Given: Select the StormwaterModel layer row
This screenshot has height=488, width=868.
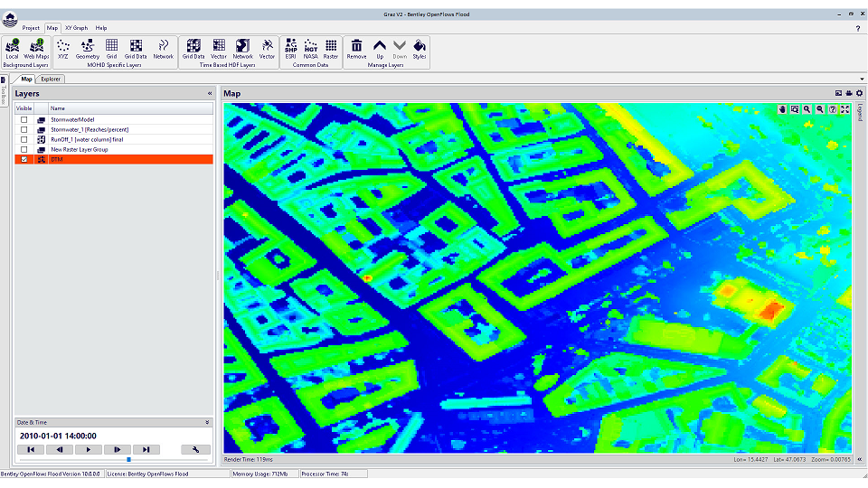Looking at the screenshot, I should pos(114,119).
